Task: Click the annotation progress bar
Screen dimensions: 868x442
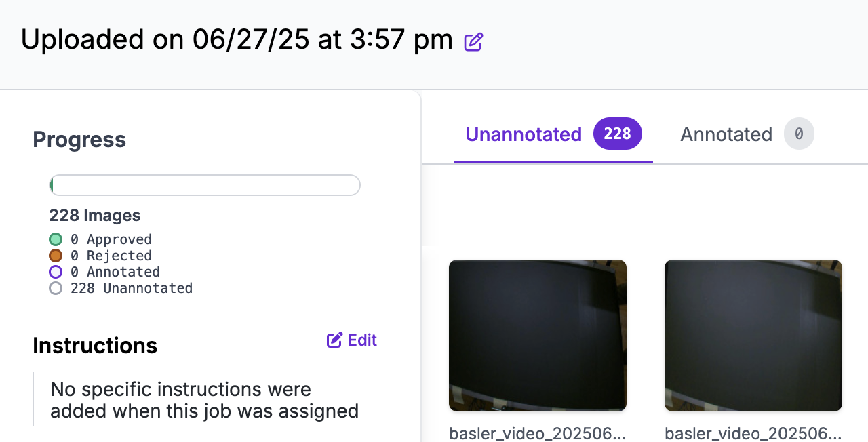Action: tap(205, 185)
